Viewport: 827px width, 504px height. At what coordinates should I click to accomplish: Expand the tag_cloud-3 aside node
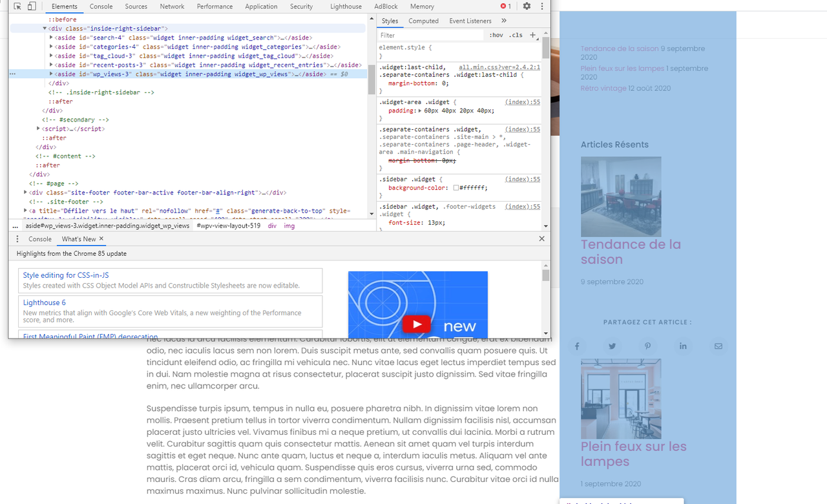[x=52, y=56]
